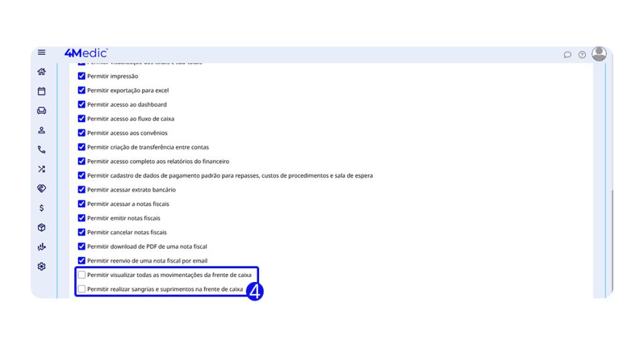Click the box inventory sidebar icon

(x=42, y=227)
